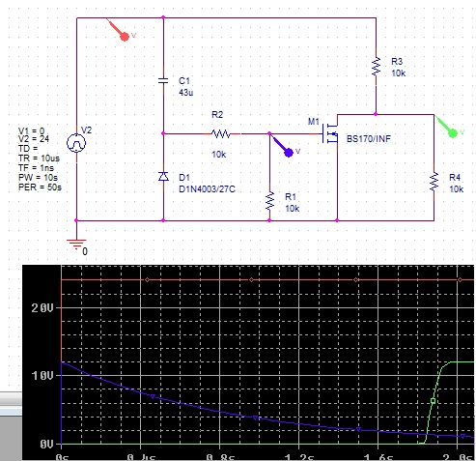Select the 'V1 = 0' parameter text

31,130
